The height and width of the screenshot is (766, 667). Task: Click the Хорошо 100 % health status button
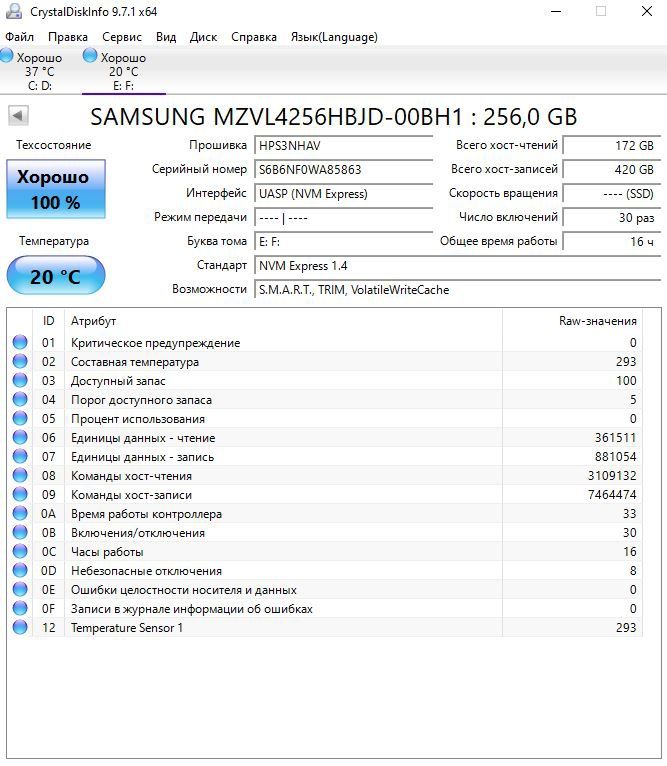click(x=56, y=189)
